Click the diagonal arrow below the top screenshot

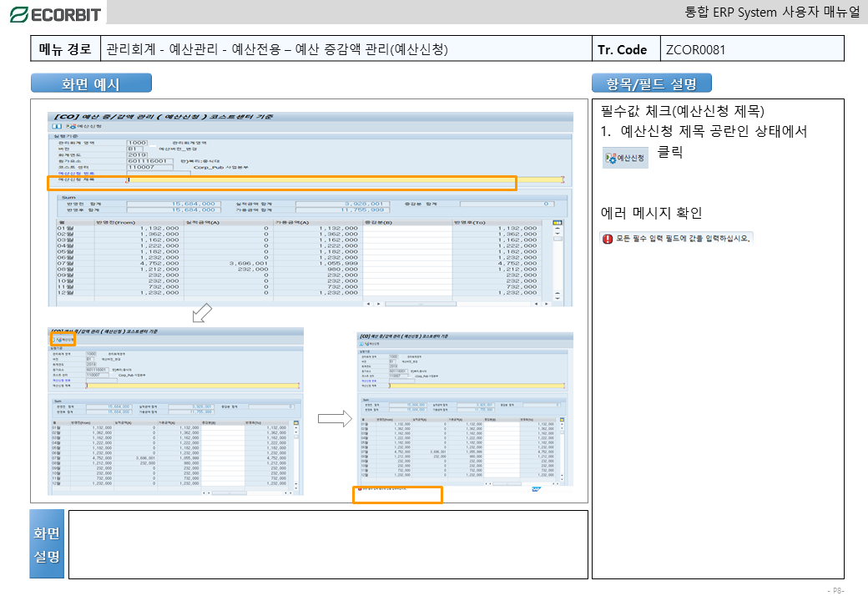pyautogui.click(x=201, y=315)
